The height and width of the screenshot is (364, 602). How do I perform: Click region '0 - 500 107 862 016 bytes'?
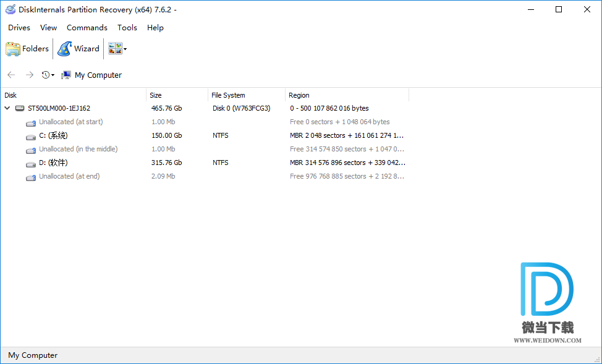coord(329,108)
